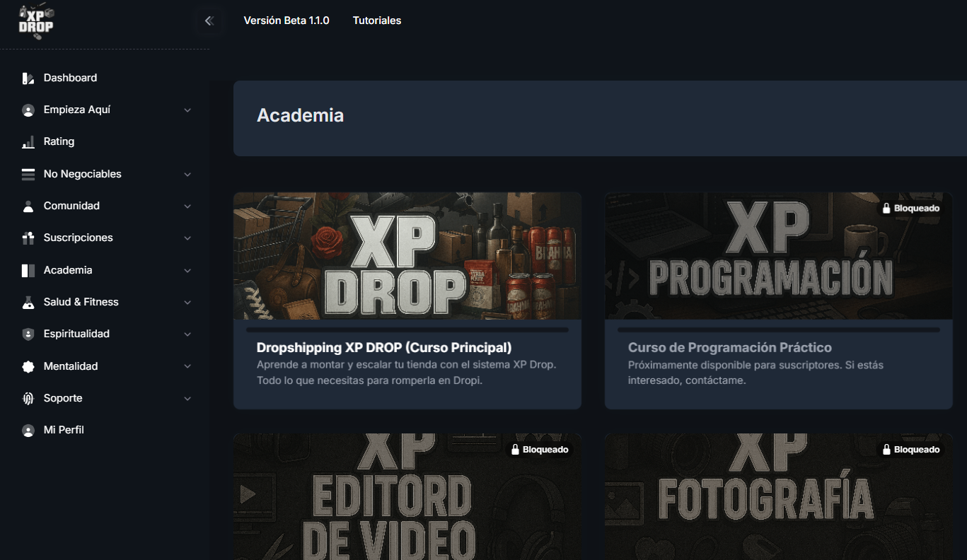The image size is (967, 560).
Task: Expand the Empieza Aquí chevron
Action: [187, 110]
